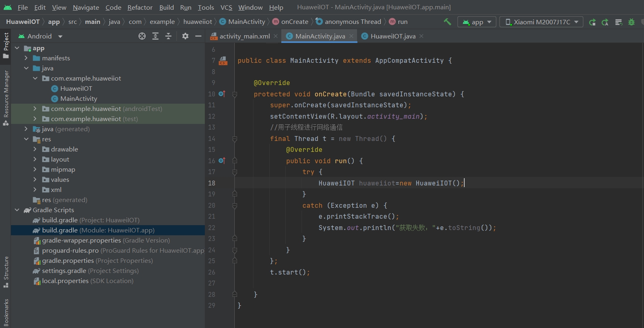Fold the run method at line 16

tap(234, 161)
